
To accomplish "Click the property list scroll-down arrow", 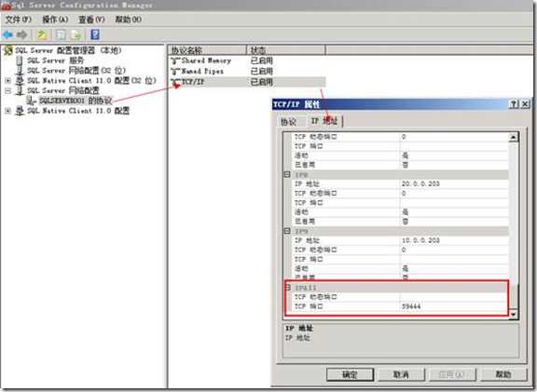I will click(x=513, y=314).
